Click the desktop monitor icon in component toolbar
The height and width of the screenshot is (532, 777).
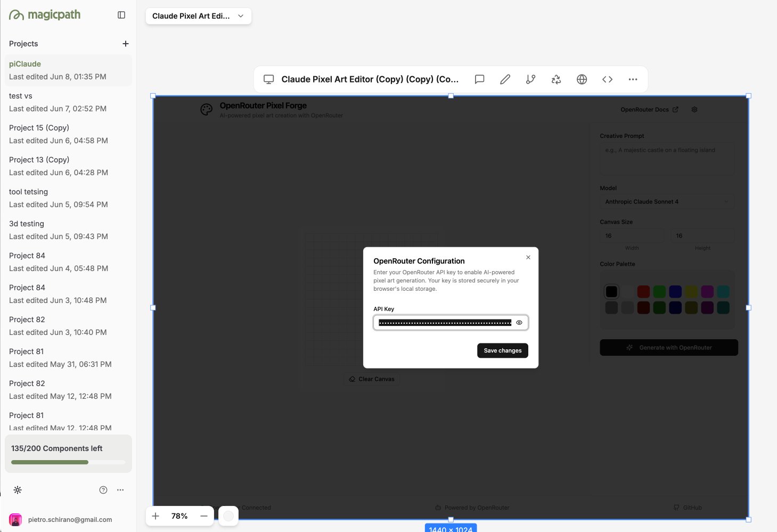tap(269, 79)
